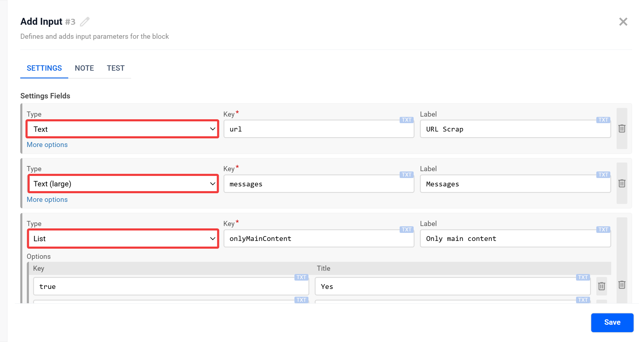
Task: Click the onlyMainContent key input
Action: pos(318,239)
